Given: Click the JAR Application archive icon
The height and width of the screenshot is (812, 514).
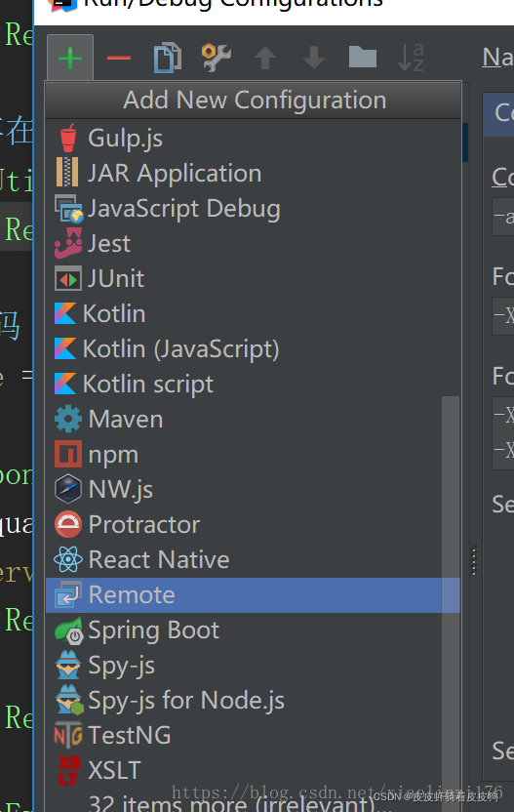Looking at the screenshot, I should [67, 173].
